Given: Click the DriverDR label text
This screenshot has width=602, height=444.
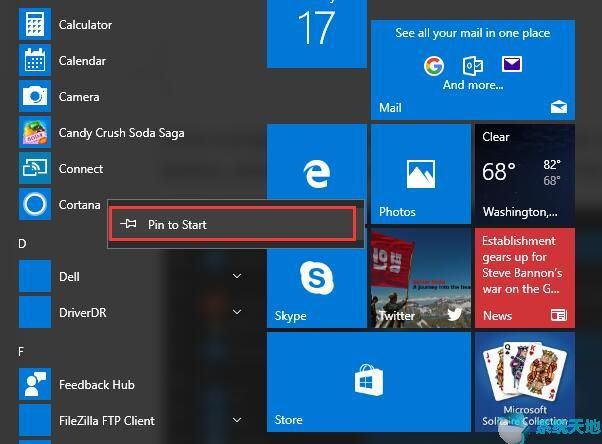Looking at the screenshot, I should click(83, 313).
